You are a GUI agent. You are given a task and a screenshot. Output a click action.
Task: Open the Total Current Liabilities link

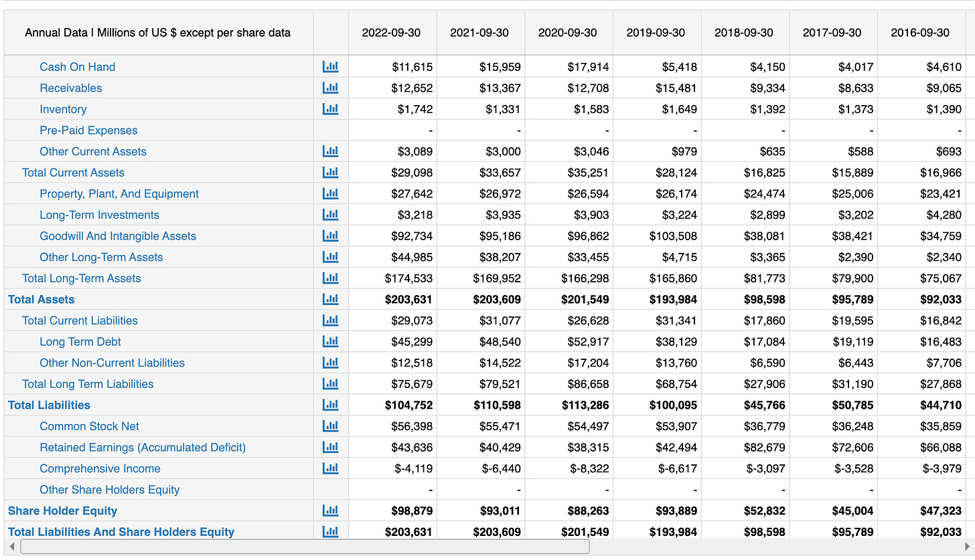pyautogui.click(x=80, y=320)
